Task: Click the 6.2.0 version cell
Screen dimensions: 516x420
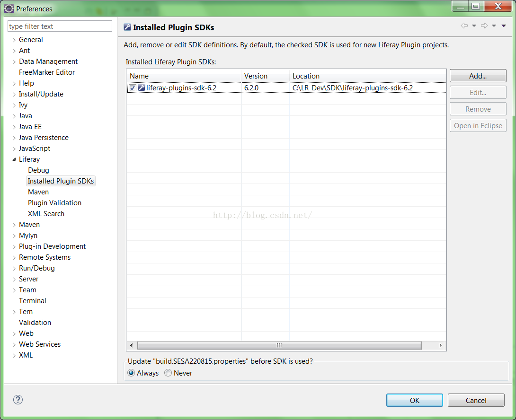Action: point(251,88)
